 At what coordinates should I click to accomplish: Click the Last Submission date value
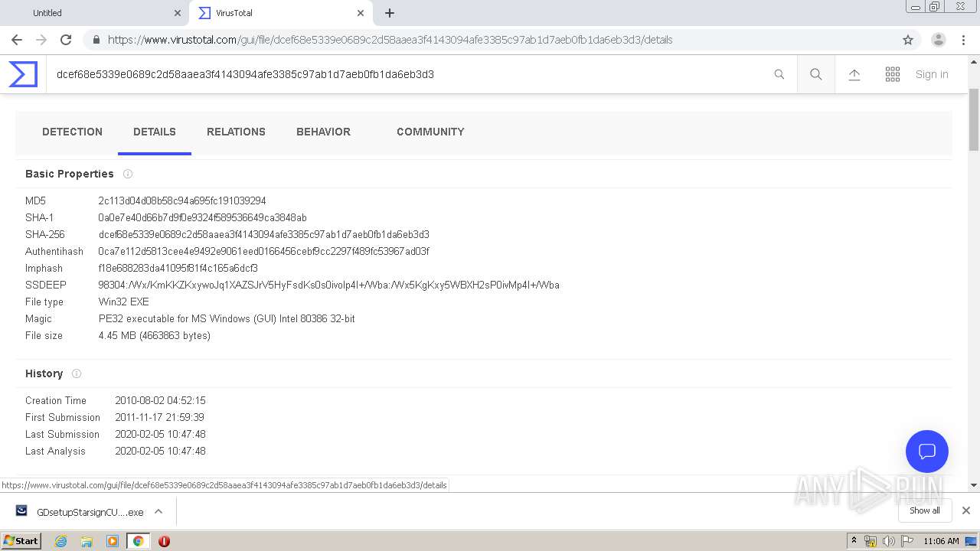tap(160, 434)
